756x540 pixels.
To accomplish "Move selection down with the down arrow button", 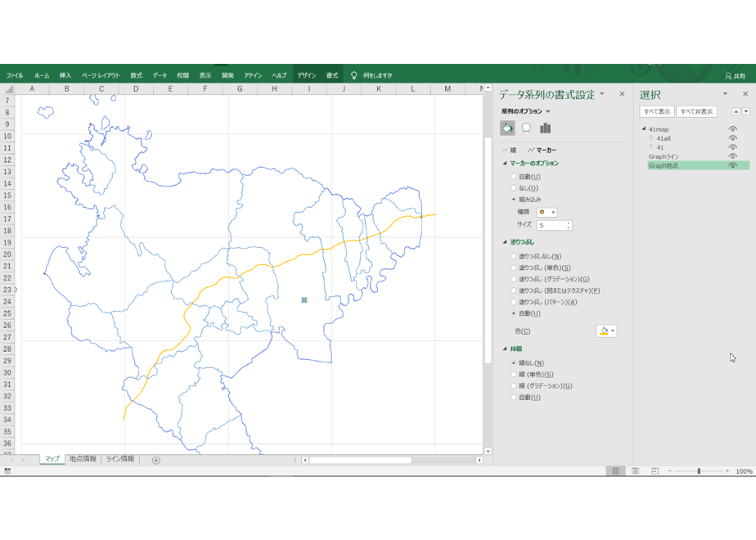I will 746,111.
